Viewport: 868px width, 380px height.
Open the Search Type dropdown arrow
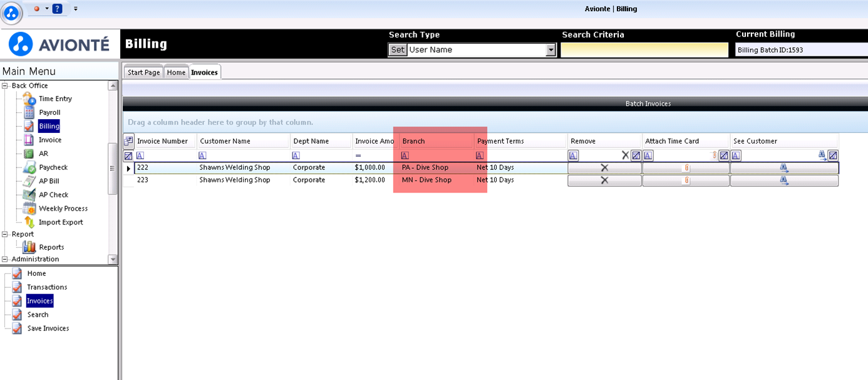[x=551, y=50]
